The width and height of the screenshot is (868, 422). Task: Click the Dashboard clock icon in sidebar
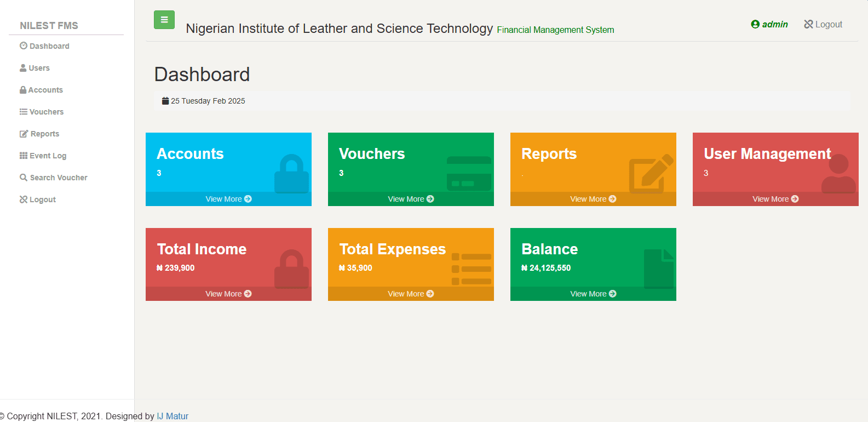[24, 45]
